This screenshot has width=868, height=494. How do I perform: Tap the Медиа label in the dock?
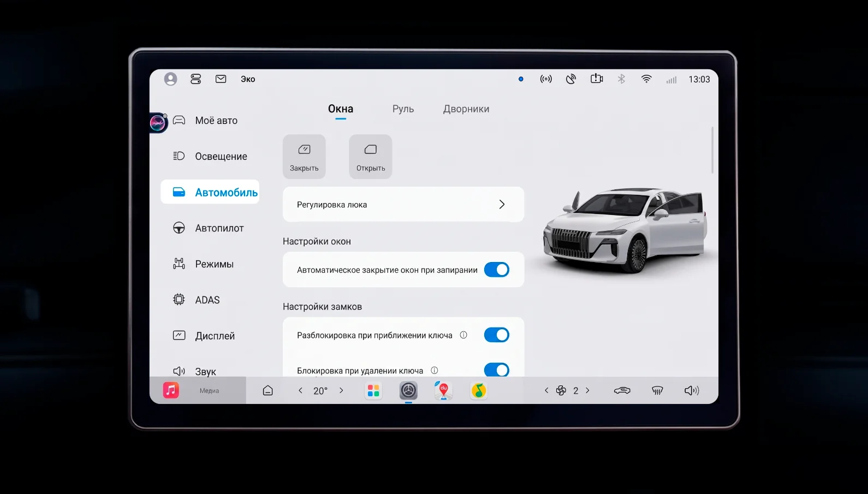[x=209, y=391]
